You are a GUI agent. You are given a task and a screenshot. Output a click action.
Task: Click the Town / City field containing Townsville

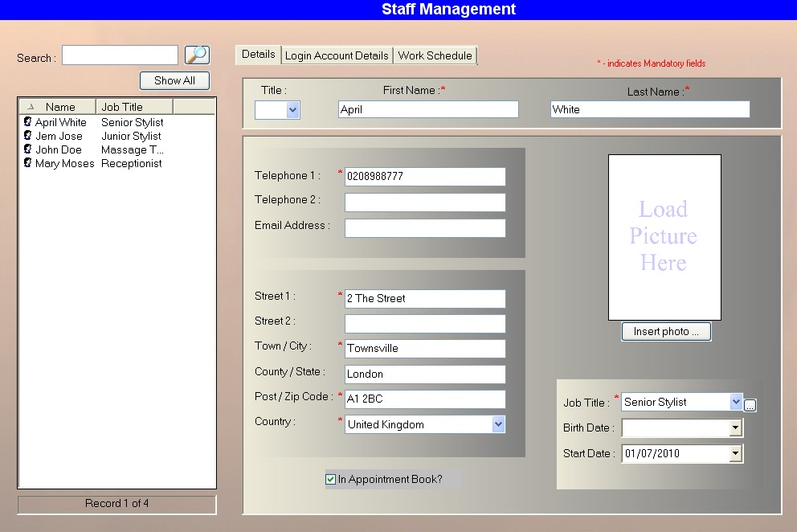click(425, 349)
